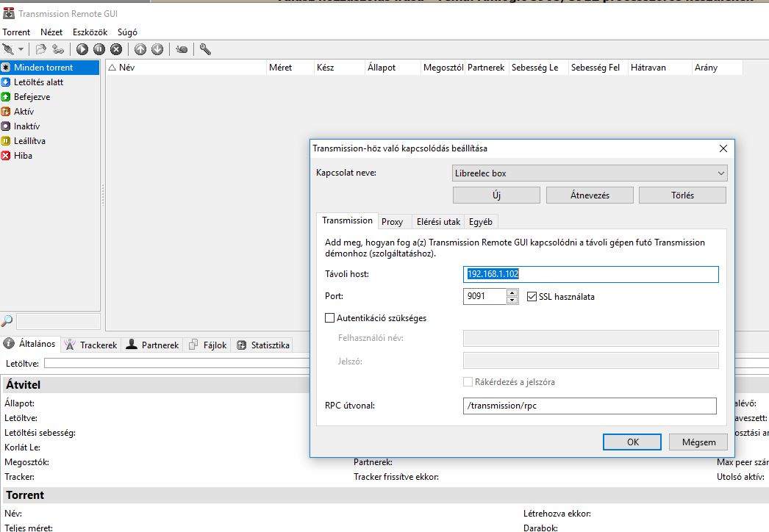Screen dimensions: 769x532
Task: Select the Minden torrent filter
Action: (x=49, y=67)
